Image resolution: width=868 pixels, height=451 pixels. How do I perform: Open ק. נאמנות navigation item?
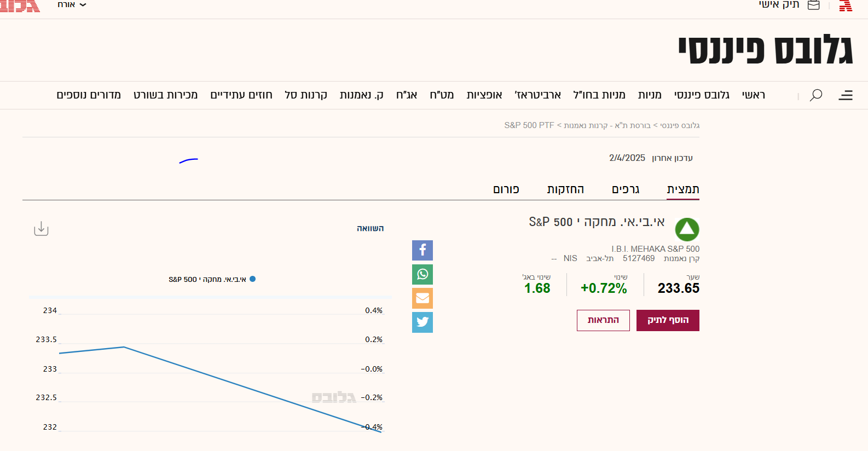[x=361, y=95]
